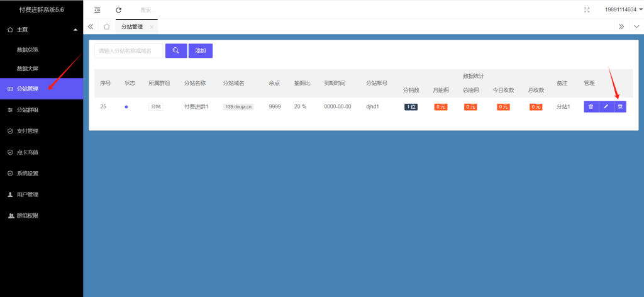This screenshot has width=644, height=297.
Task: Click the 添加 button
Action: pos(201,50)
